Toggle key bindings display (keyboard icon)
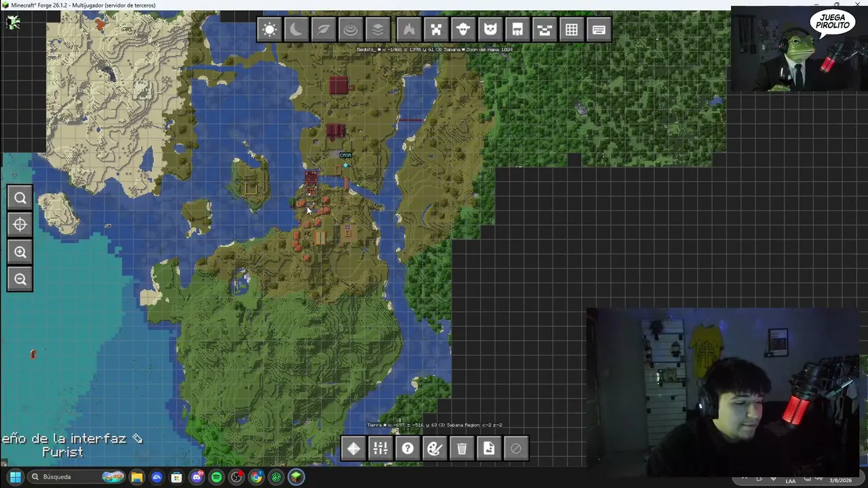 pos(599,30)
